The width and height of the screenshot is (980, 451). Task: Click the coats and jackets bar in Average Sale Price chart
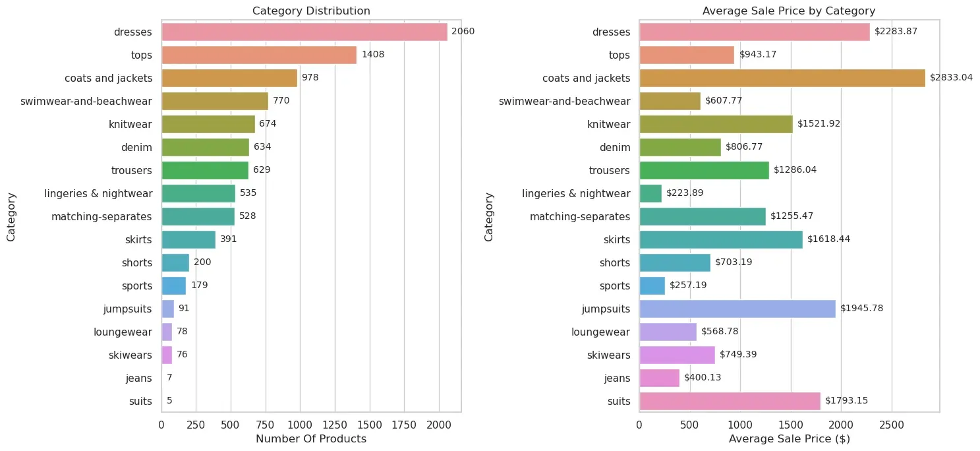coord(782,78)
